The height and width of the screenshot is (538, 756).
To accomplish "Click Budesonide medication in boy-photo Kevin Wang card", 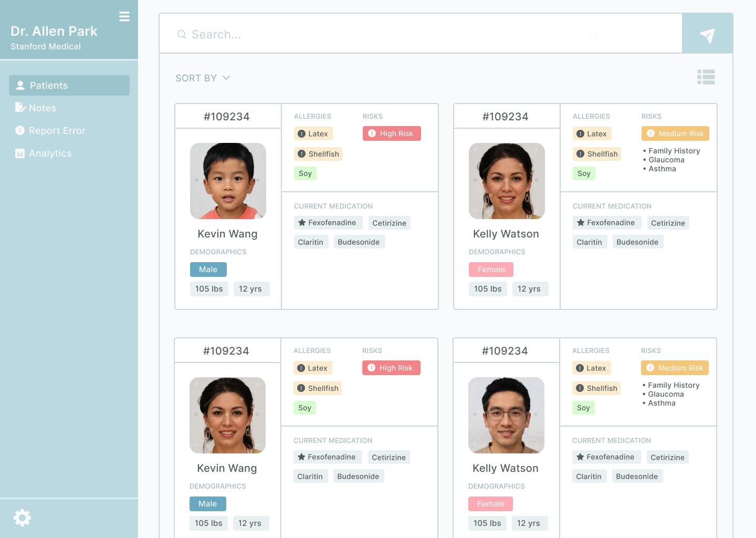I will pyautogui.click(x=359, y=242).
